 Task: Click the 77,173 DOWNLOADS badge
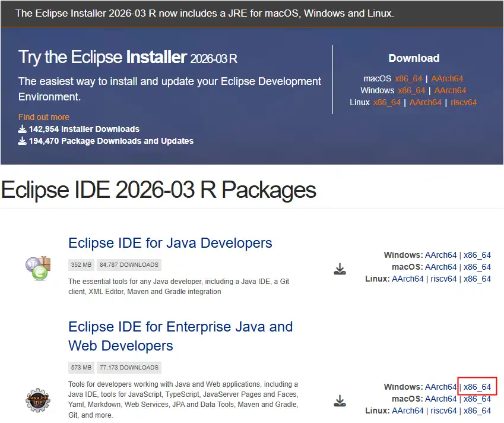click(129, 367)
